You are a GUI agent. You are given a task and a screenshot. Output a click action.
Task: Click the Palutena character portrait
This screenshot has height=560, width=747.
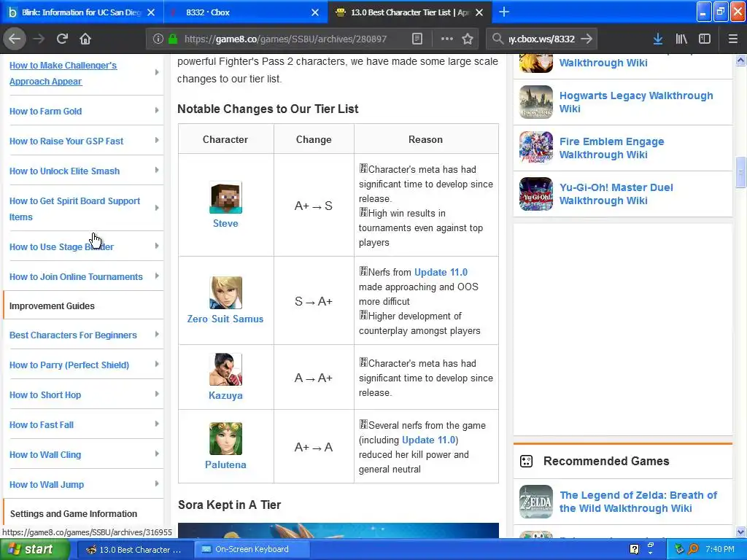coord(226,438)
